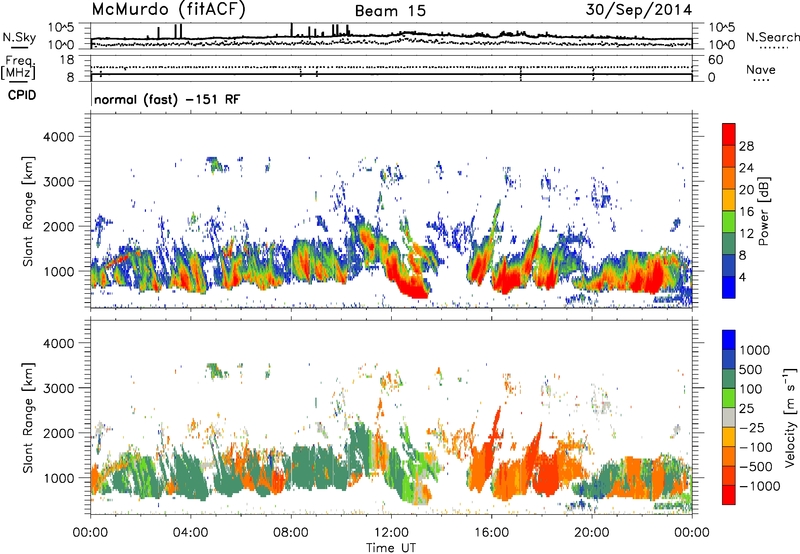
Task: Click the 3000 tick on velocity panel
Action: point(58,388)
